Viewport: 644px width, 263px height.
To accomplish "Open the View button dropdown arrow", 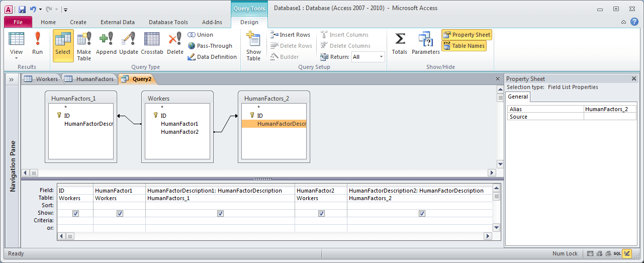I will click(16, 58).
